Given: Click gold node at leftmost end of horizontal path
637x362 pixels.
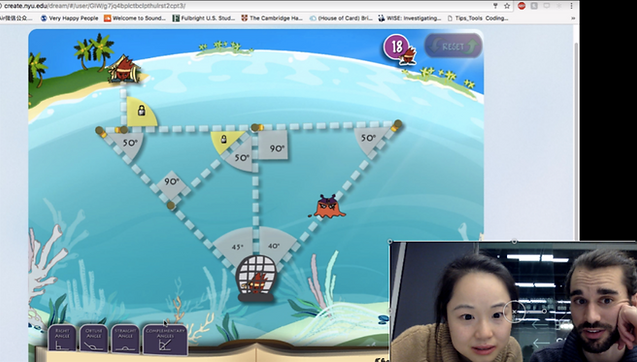Looking at the screenshot, I should point(99,130).
